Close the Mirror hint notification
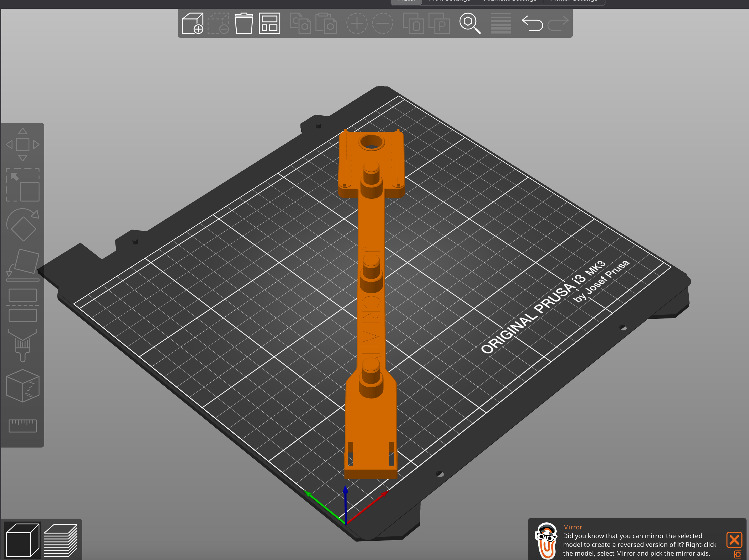 pyautogui.click(x=734, y=540)
